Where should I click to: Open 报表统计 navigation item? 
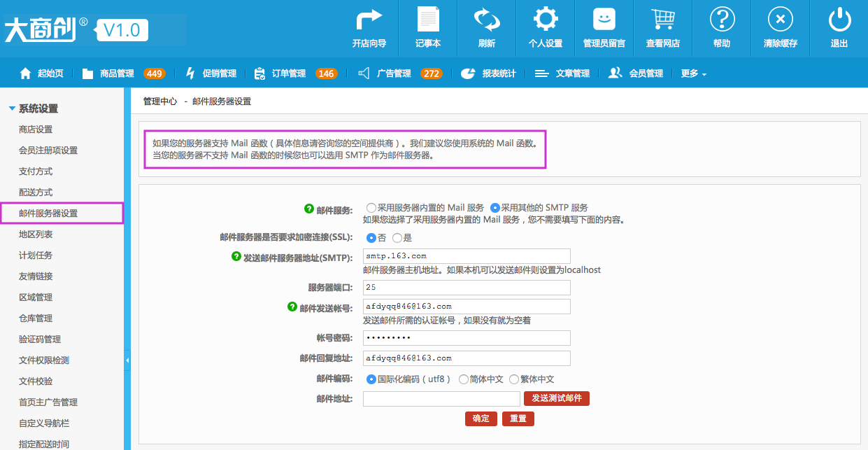499,73
